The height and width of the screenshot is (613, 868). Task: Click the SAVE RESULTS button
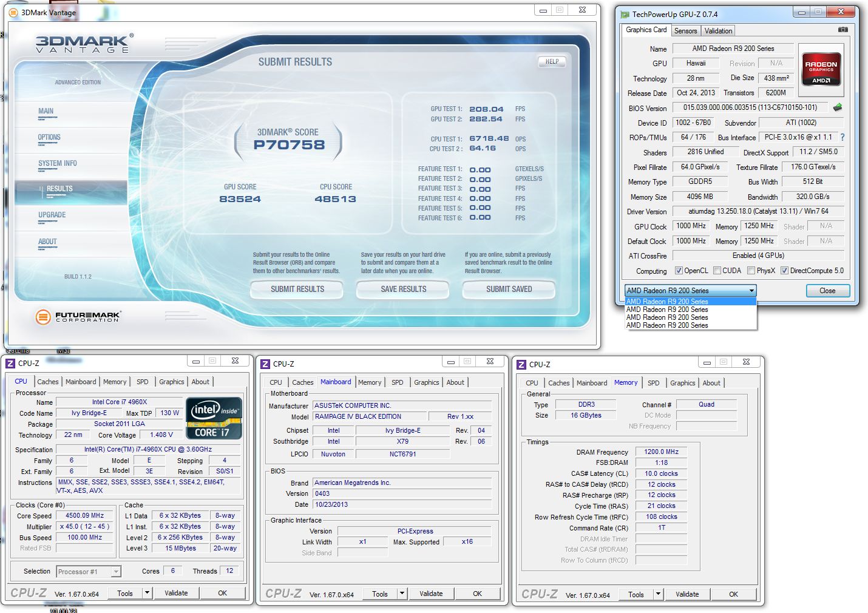[404, 290]
